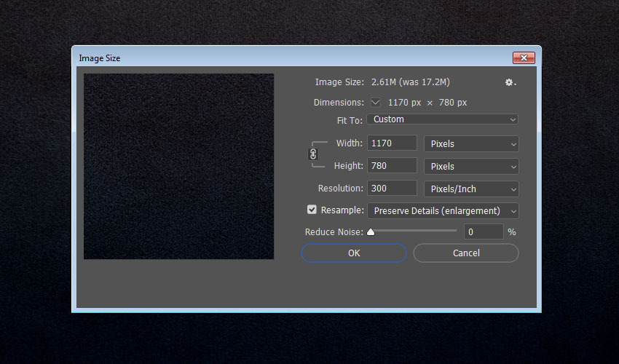Click the Reduce Noise slider handle

pos(371,232)
